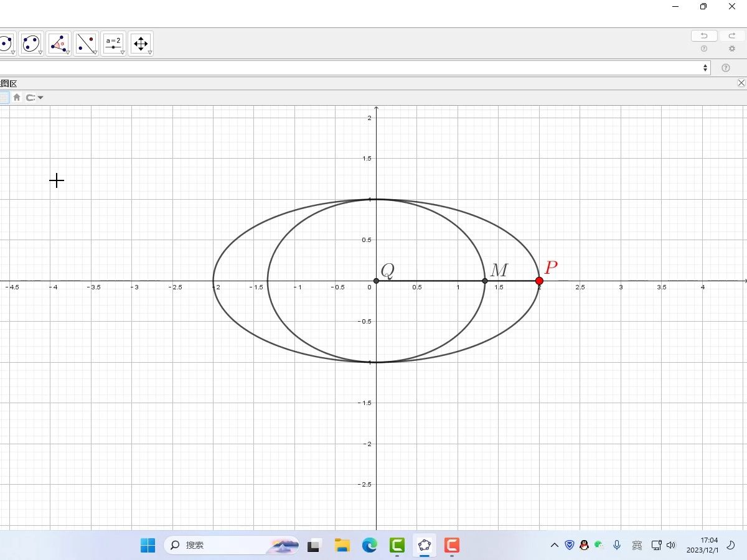
Task: Open Task View on the taskbar
Action: click(x=314, y=545)
